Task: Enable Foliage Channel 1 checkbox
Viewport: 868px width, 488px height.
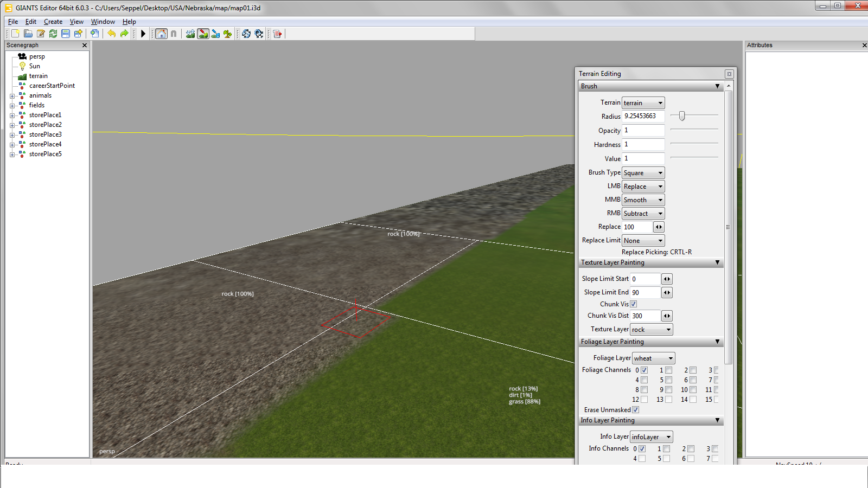Action: [x=668, y=370]
